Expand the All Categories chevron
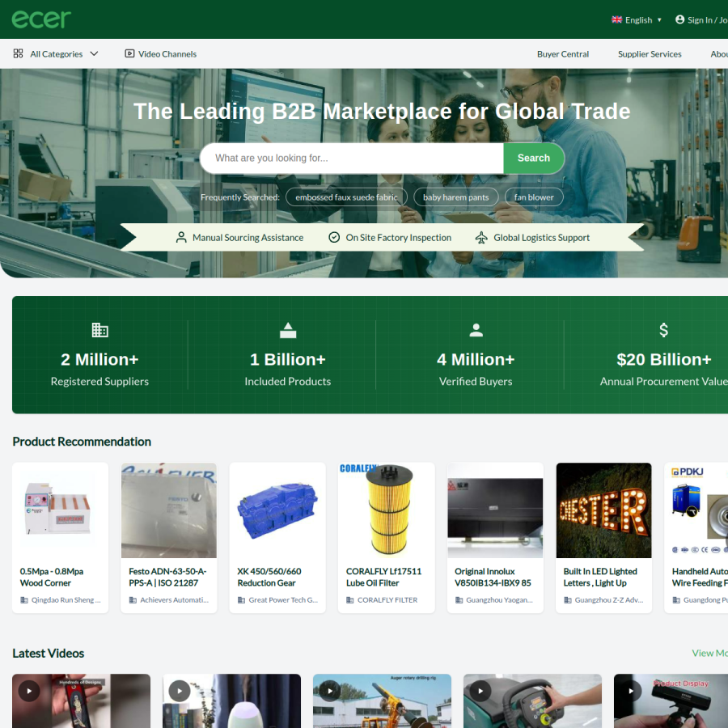 pos(95,54)
